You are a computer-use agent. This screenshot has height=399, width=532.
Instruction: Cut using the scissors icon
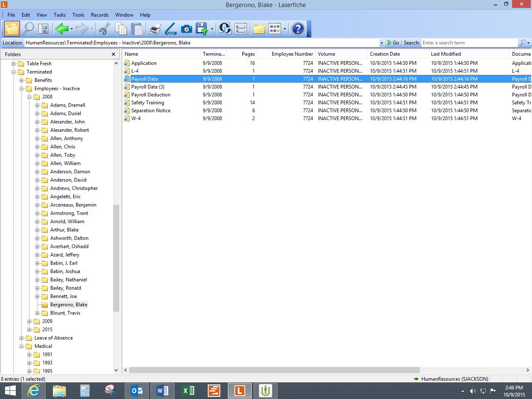coord(105,29)
